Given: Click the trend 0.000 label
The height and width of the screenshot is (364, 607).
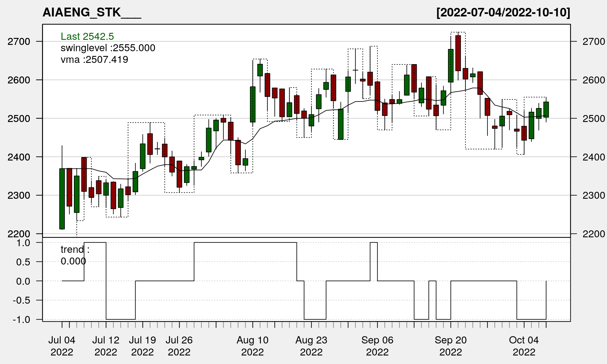Looking at the screenshot, I should [x=75, y=255].
